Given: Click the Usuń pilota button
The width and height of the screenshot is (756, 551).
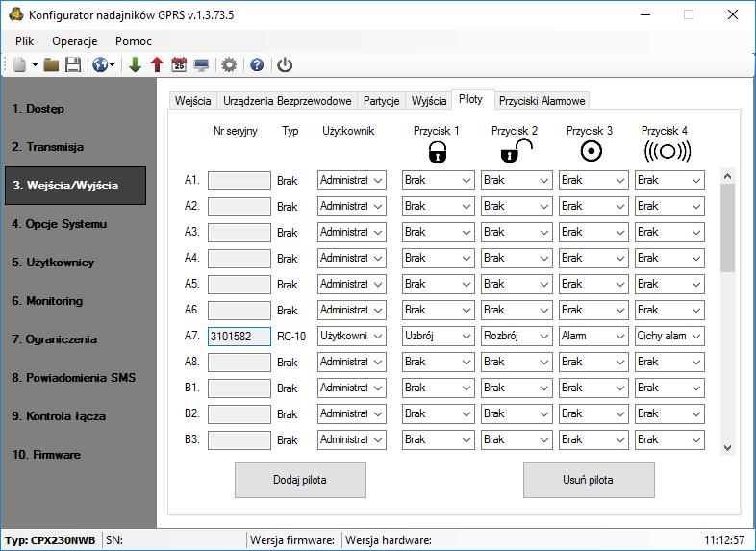Looking at the screenshot, I should pyautogui.click(x=589, y=480).
